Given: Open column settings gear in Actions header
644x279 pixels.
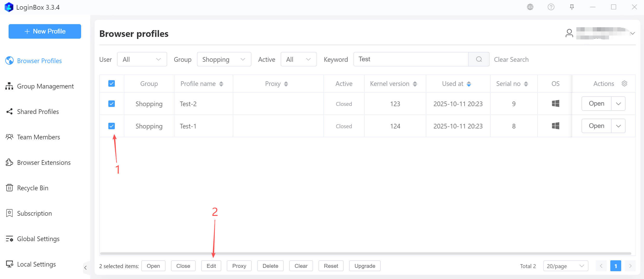Looking at the screenshot, I should 624,84.
